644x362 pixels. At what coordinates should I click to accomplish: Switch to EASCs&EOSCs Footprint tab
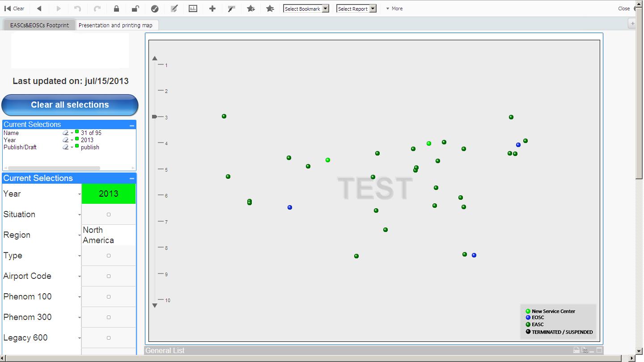click(39, 25)
